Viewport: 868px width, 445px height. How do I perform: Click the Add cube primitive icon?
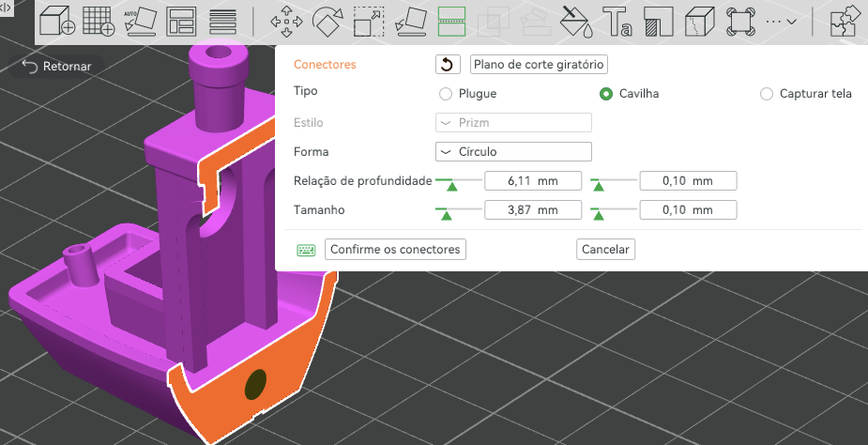pyautogui.click(x=57, y=21)
